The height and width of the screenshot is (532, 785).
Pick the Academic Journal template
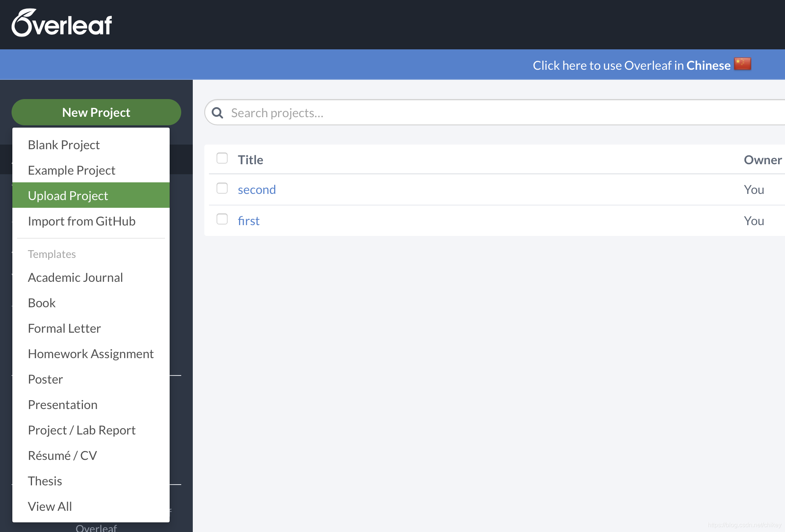pyautogui.click(x=76, y=278)
